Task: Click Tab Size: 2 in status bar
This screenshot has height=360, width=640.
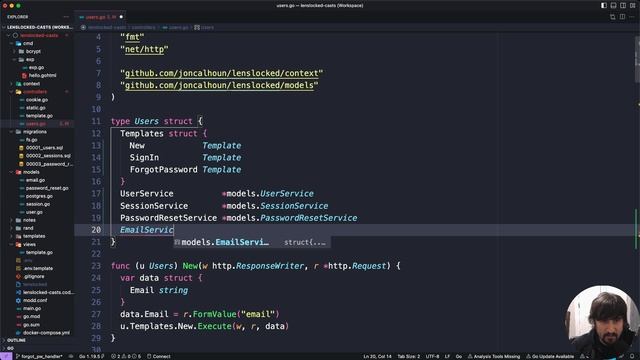Action: tap(409, 356)
